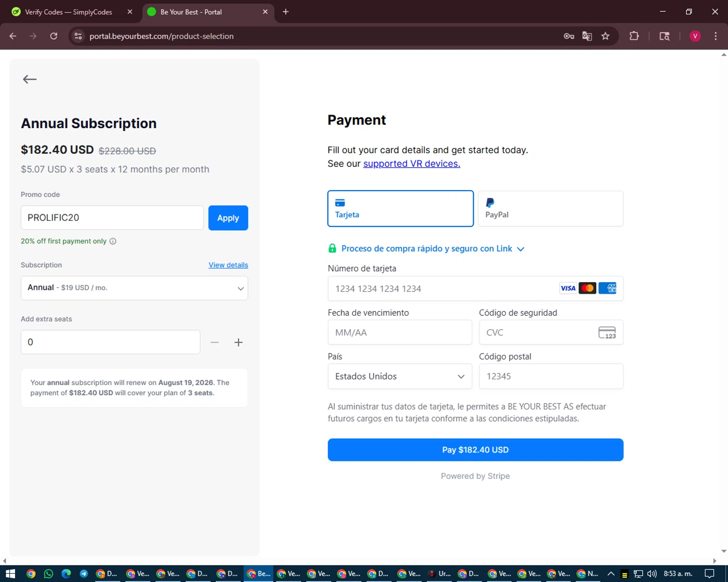Click the green lock icon next to Link
Image resolution: width=728 pixels, height=582 pixels.
pyautogui.click(x=332, y=248)
